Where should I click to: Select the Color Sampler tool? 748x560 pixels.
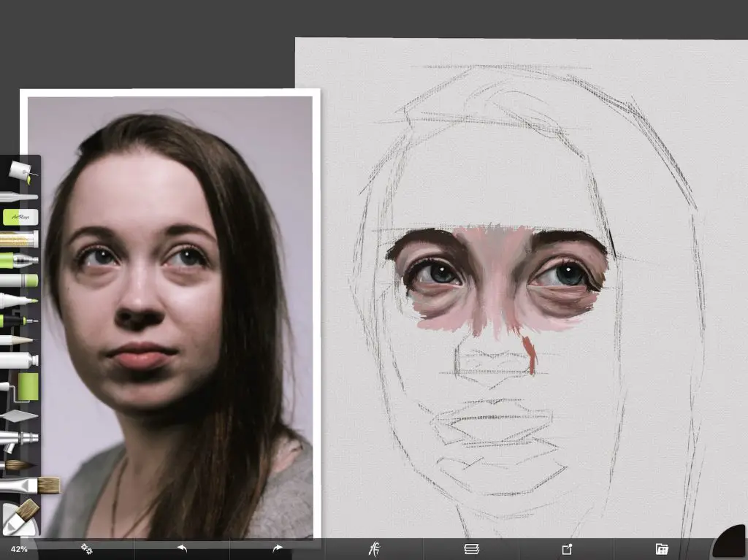coord(18,196)
